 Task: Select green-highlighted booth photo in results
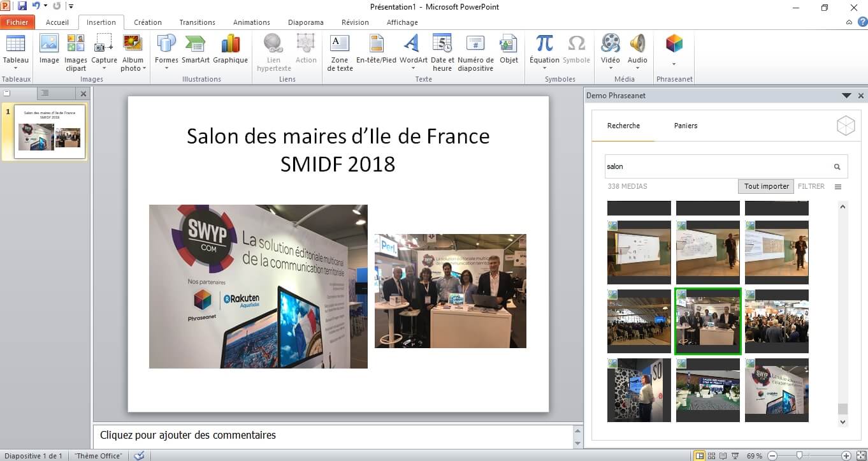[708, 321]
